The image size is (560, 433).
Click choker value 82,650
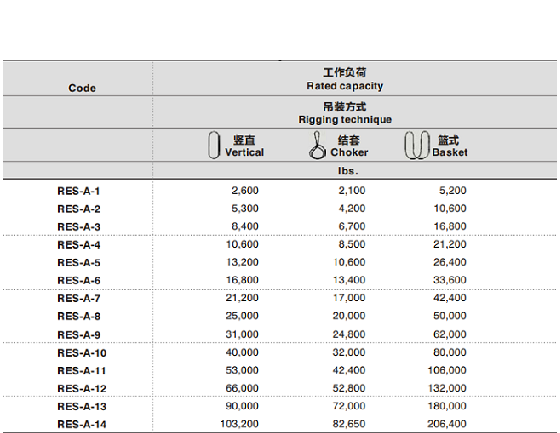tap(349, 424)
